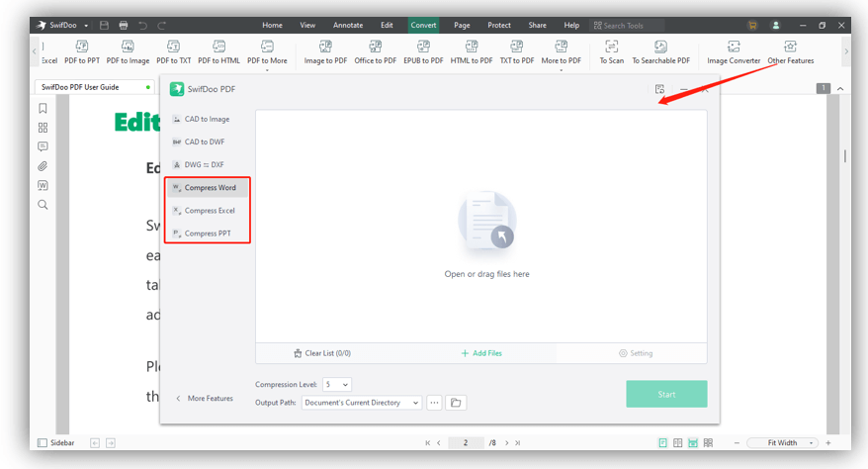Switch to the View ribbon tab
This screenshot has height=469, width=868.
307,26
